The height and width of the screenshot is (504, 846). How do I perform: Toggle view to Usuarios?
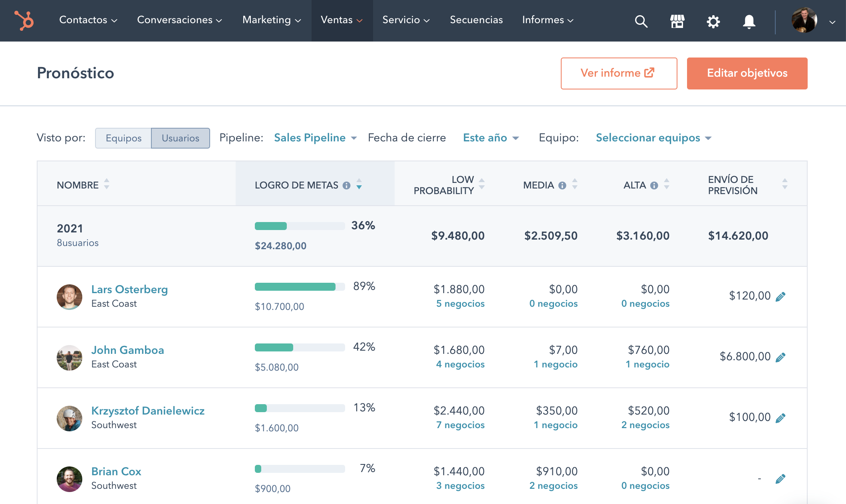(180, 137)
